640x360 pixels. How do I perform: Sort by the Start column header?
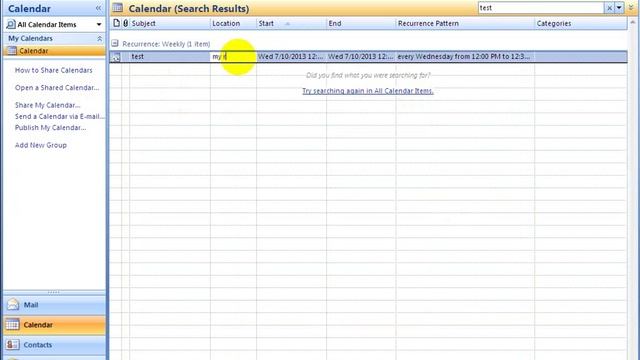pyautogui.click(x=291, y=23)
